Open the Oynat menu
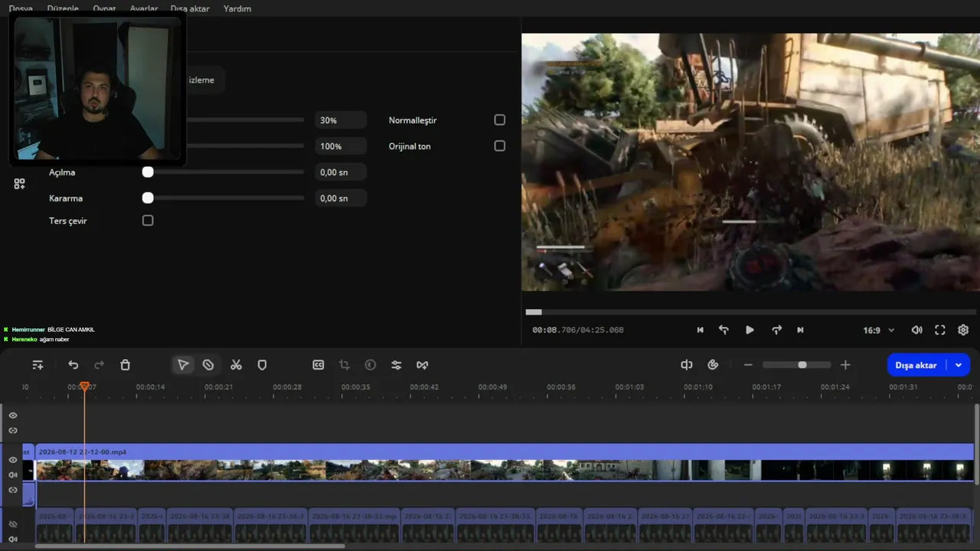Viewport: 980px width, 551px height. [104, 8]
